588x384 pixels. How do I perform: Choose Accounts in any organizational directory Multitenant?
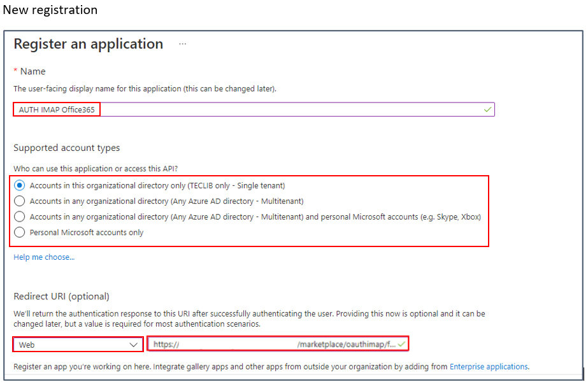[20, 200]
